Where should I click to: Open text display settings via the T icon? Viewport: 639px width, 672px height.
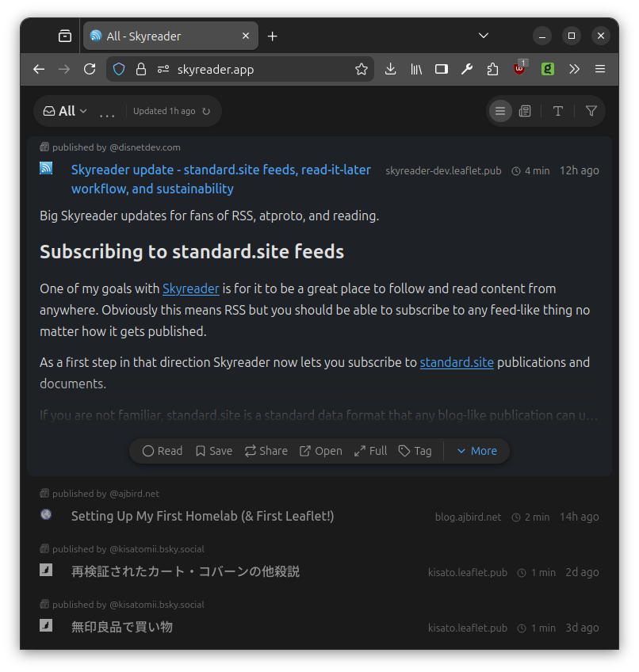pyautogui.click(x=558, y=111)
